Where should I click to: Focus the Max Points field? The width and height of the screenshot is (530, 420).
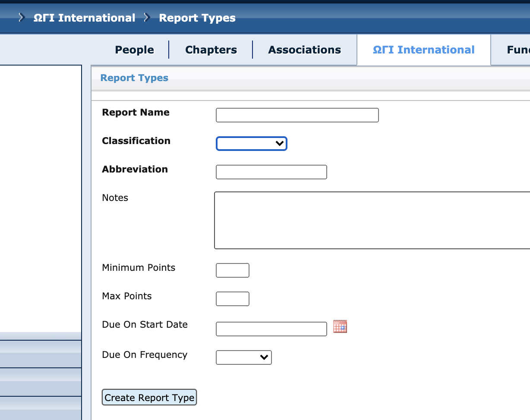coord(233,299)
